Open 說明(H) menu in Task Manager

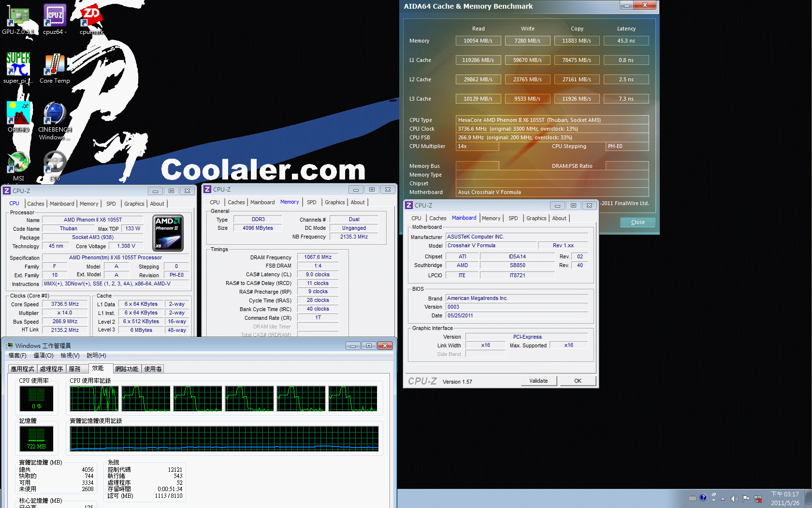pos(96,356)
